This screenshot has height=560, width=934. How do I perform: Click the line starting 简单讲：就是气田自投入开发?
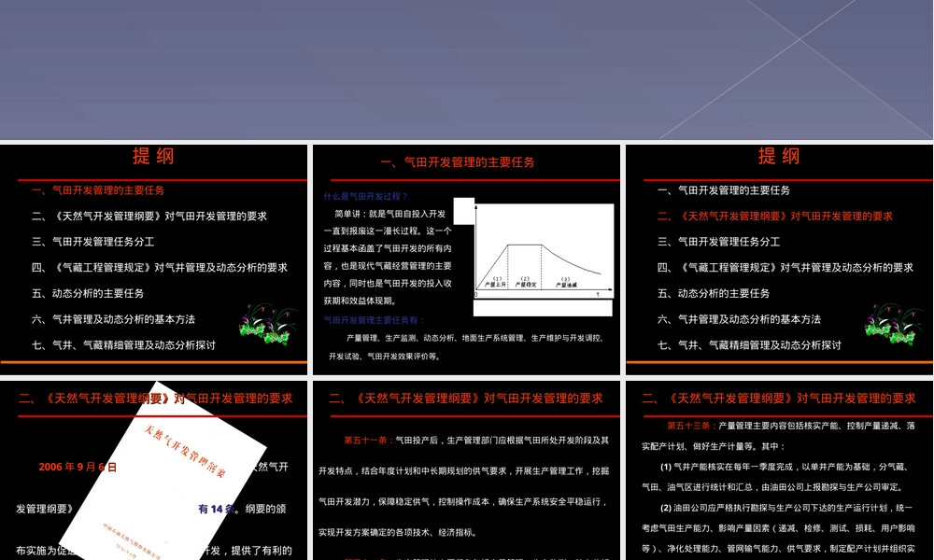coord(390,214)
